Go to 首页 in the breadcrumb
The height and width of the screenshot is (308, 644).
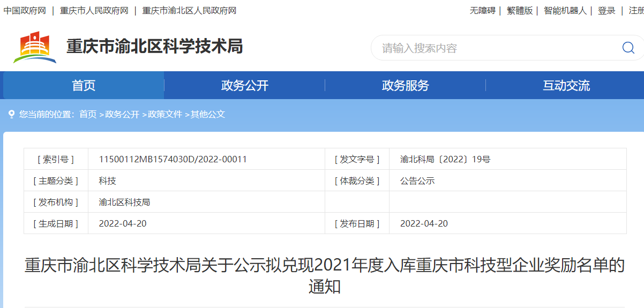coord(88,114)
